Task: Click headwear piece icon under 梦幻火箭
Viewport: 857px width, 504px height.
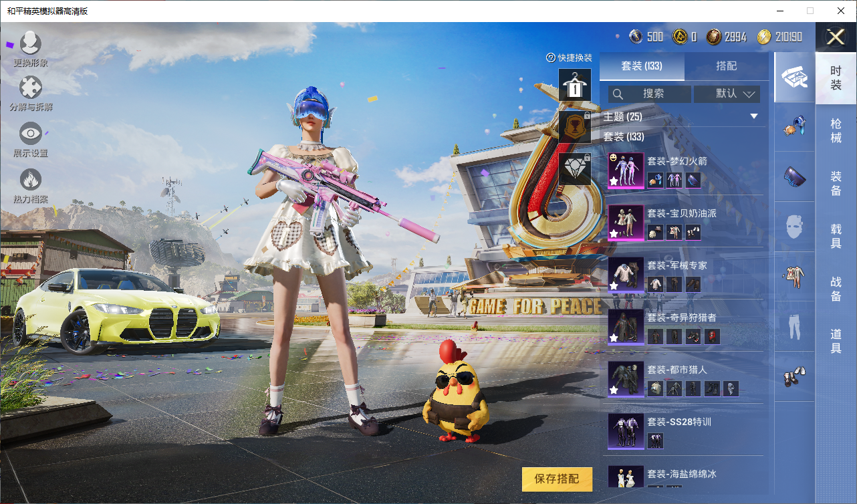Action: [655, 180]
